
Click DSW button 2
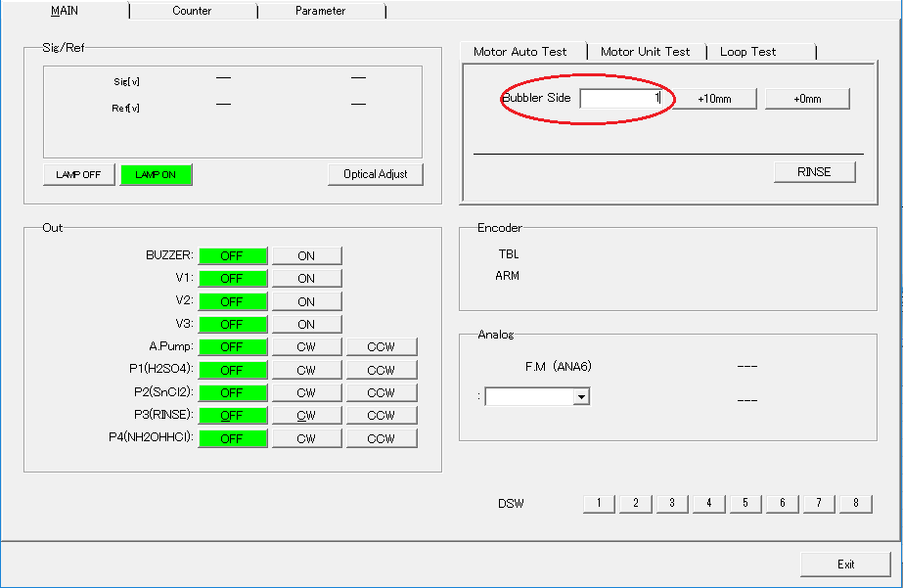tap(636, 503)
